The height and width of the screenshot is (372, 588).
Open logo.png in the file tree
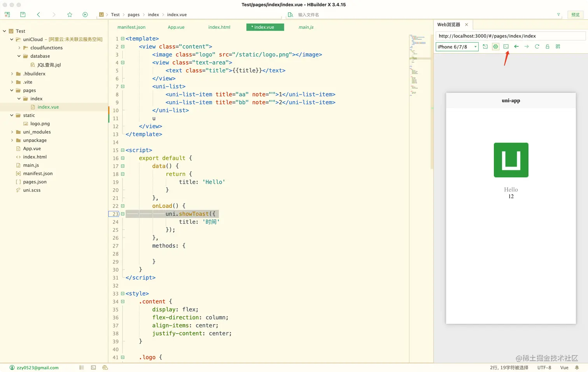[x=40, y=124]
